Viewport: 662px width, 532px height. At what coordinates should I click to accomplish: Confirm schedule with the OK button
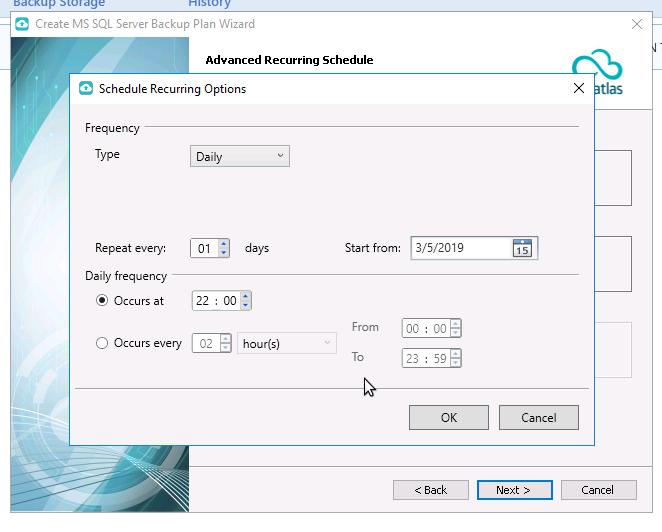(449, 418)
